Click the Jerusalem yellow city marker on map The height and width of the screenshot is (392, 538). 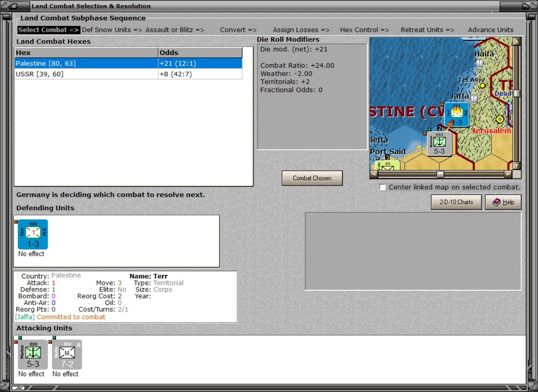click(x=500, y=119)
